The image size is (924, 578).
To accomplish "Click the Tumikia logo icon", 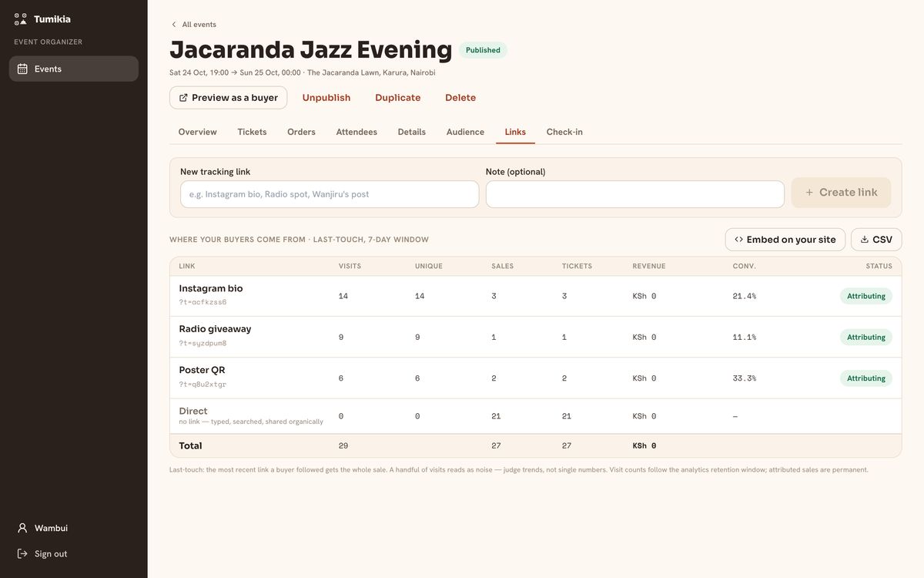I will (21, 18).
